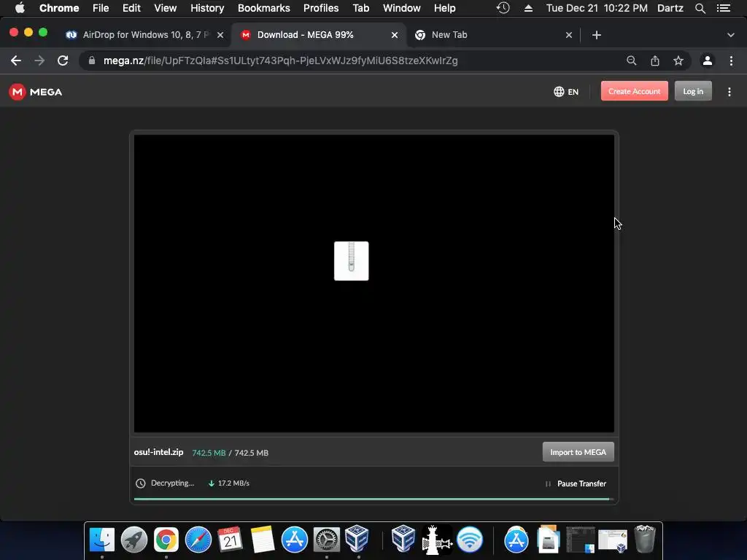Viewport: 747px width, 560px height.
Task: Close the Download - MEGA tab
Action: pyautogui.click(x=395, y=35)
